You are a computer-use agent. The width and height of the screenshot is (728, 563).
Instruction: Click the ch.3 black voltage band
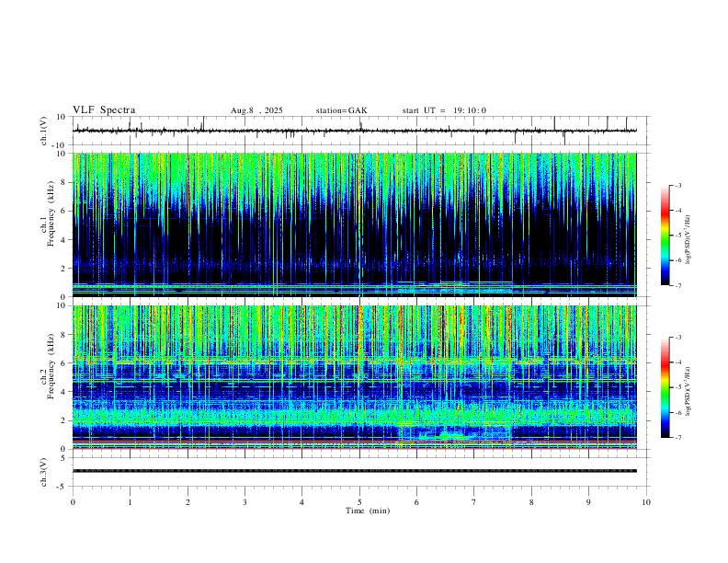tap(355, 471)
